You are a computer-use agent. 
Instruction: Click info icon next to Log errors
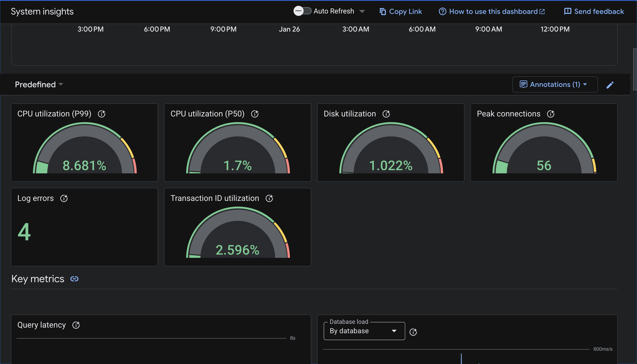click(x=64, y=198)
